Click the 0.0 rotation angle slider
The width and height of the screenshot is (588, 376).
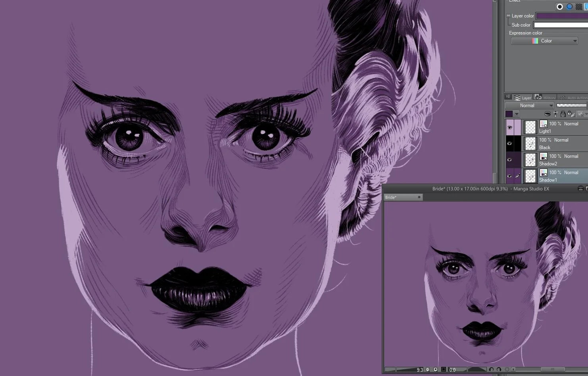point(467,370)
